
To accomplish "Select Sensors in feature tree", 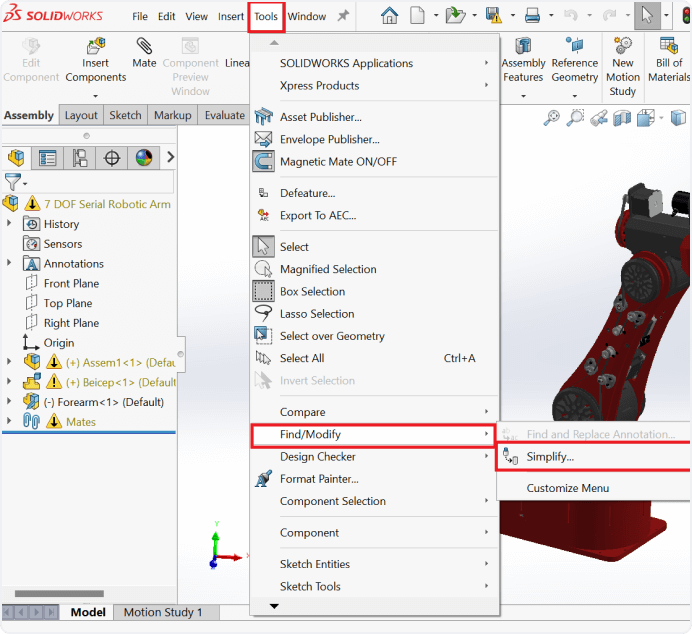I will [63, 244].
